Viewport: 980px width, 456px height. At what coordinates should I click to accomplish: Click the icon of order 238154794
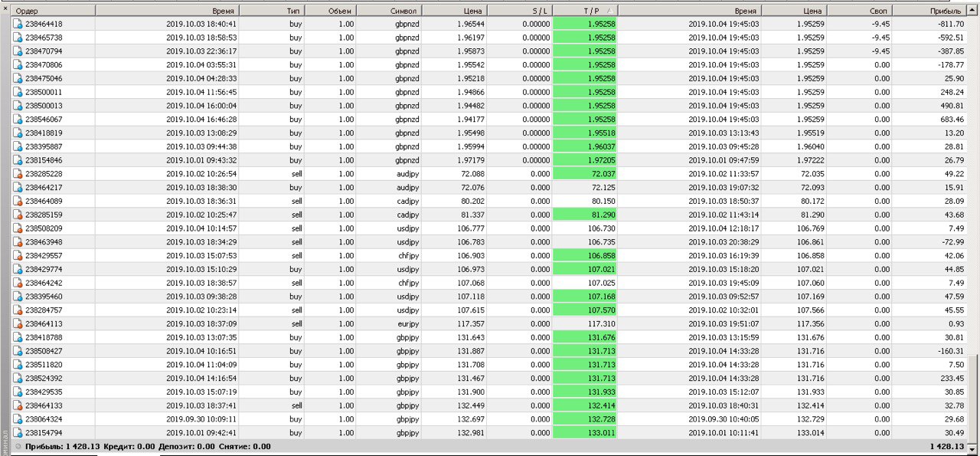[18, 433]
